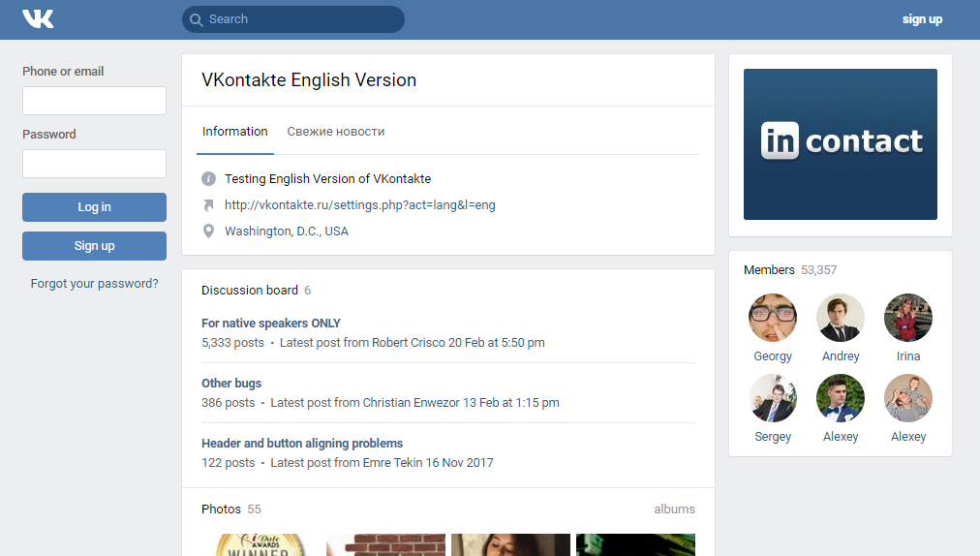The width and height of the screenshot is (980, 556).
Task: Click the Phone or email input field
Action: click(94, 101)
